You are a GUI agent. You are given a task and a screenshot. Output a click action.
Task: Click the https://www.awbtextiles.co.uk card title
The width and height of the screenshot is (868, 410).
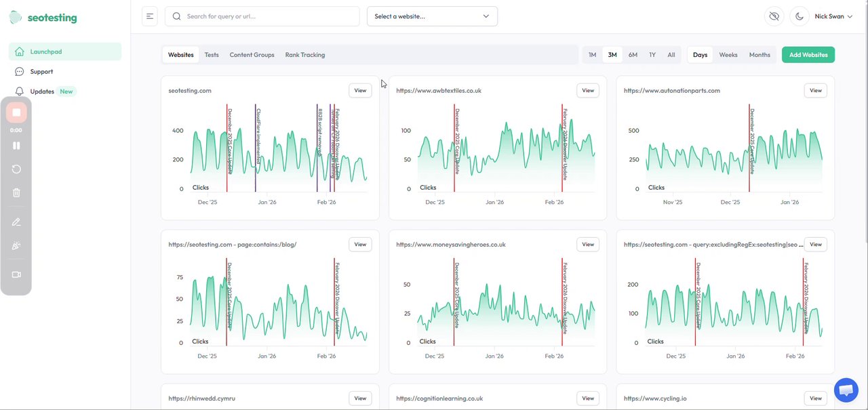coord(439,90)
